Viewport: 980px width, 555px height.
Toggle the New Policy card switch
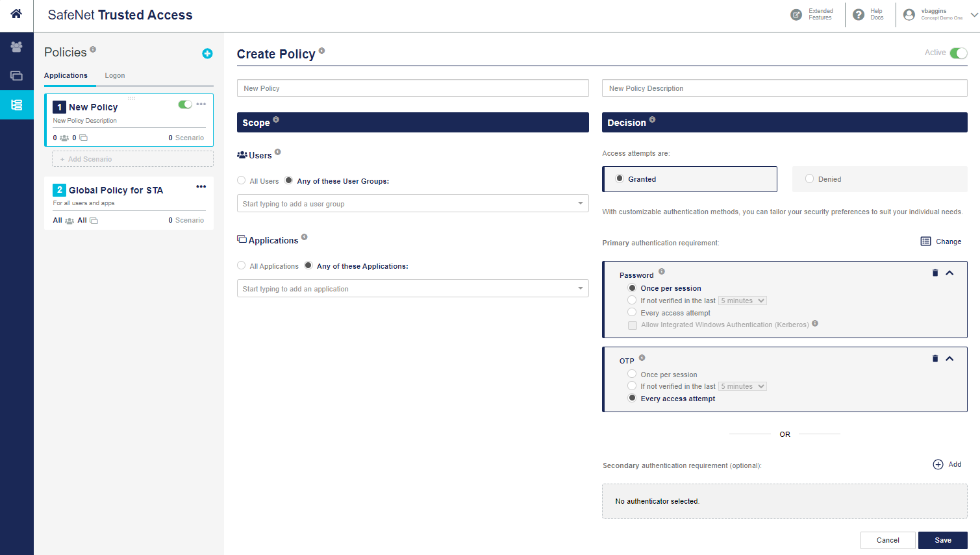[185, 104]
